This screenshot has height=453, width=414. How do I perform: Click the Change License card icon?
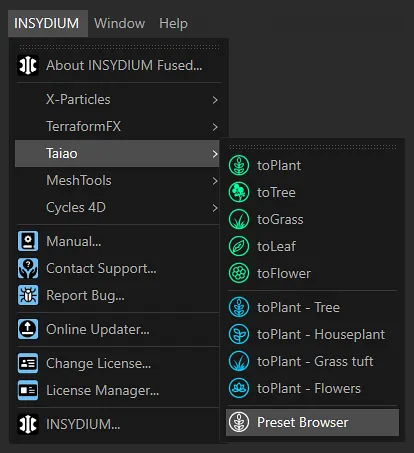click(x=28, y=363)
